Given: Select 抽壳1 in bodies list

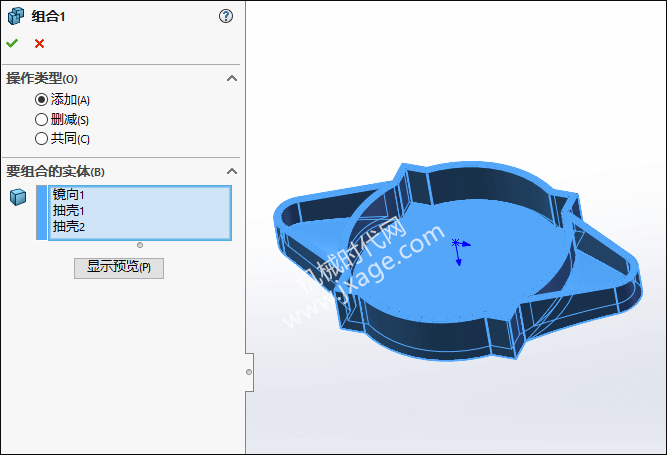Looking at the screenshot, I should (68, 210).
